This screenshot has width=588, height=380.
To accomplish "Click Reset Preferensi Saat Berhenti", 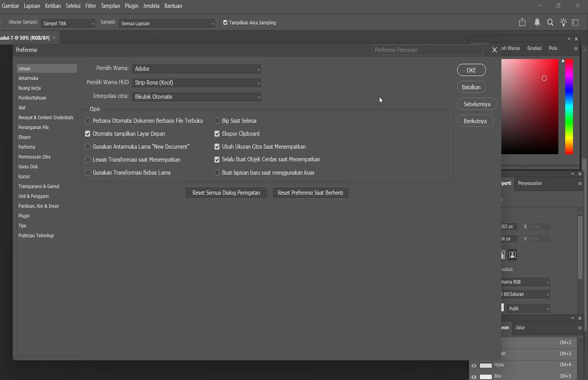I will (x=310, y=193).
